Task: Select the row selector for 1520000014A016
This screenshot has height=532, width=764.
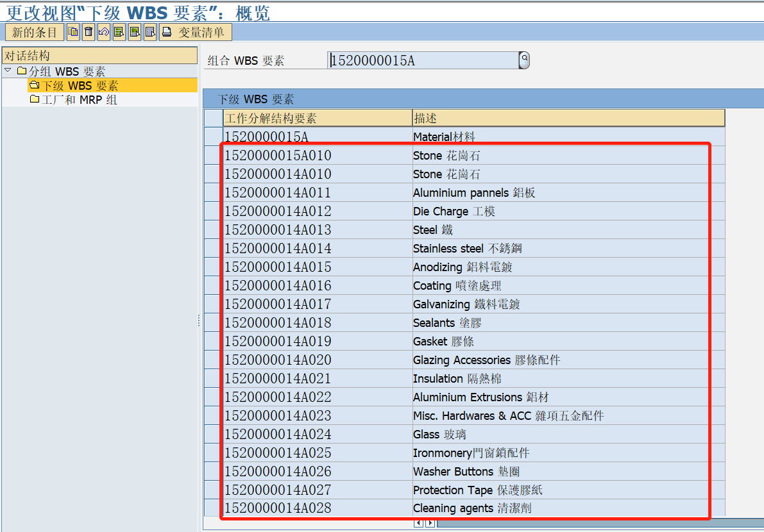Action: (214, 285)
